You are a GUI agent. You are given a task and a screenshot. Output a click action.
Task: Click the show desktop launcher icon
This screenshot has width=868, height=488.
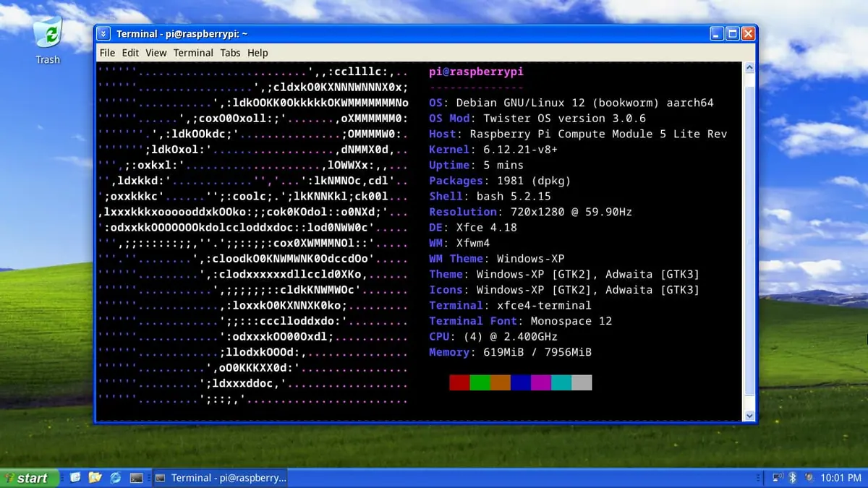click(x=75, y=478)
